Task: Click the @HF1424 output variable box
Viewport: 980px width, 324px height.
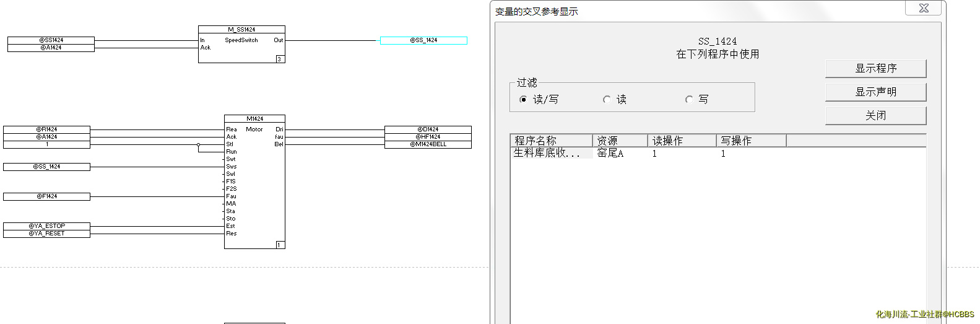Action: click(428, 137)
